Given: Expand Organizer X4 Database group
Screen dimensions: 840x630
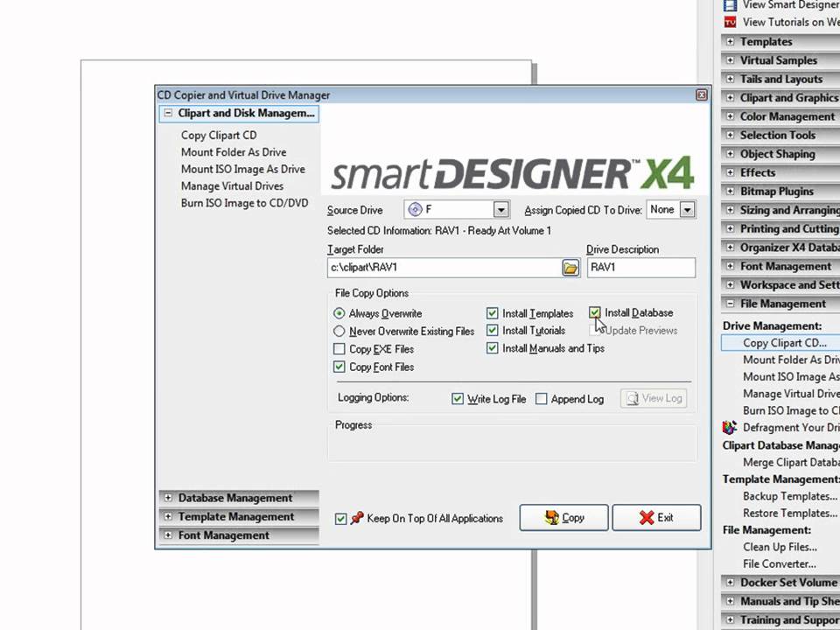Looking at the screenshot, I should click(x=730, y=248).
